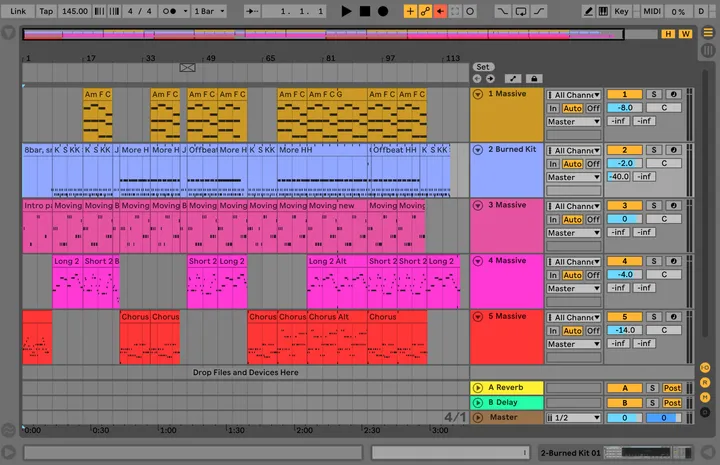Solo the 2 Burned Kit track
Viewport: 720px width, 465px height.
point(654,150)
